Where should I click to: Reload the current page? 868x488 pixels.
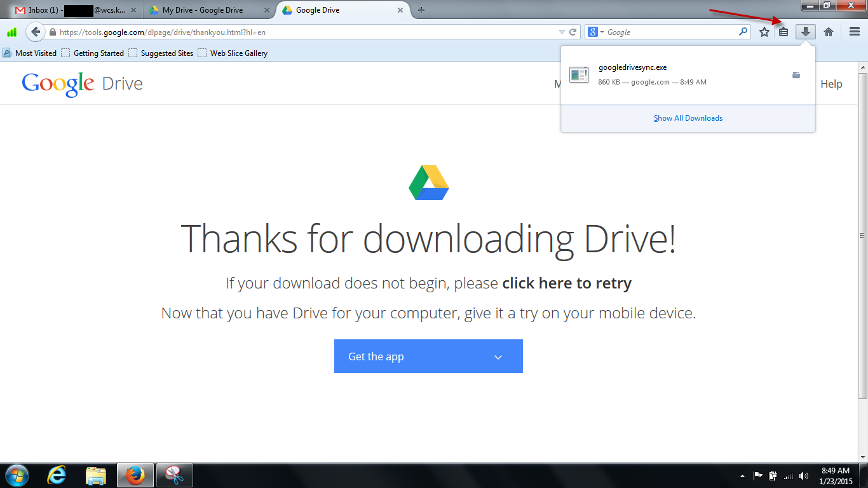(573, 32)
